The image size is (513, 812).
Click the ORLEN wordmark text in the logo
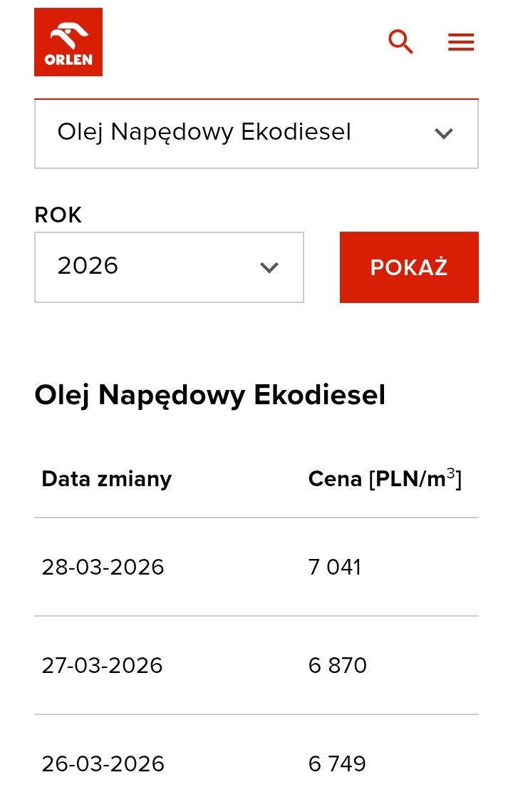[x=68, y=60]
